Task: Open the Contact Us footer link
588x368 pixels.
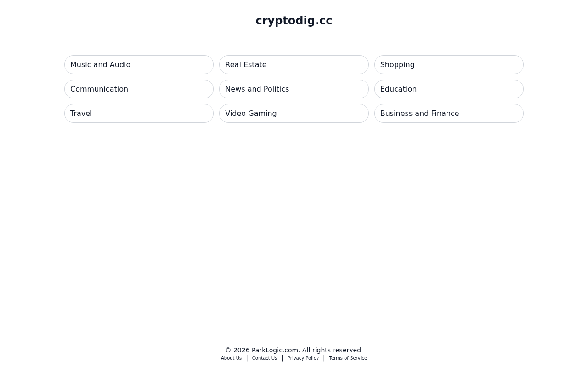Action: 265,358
